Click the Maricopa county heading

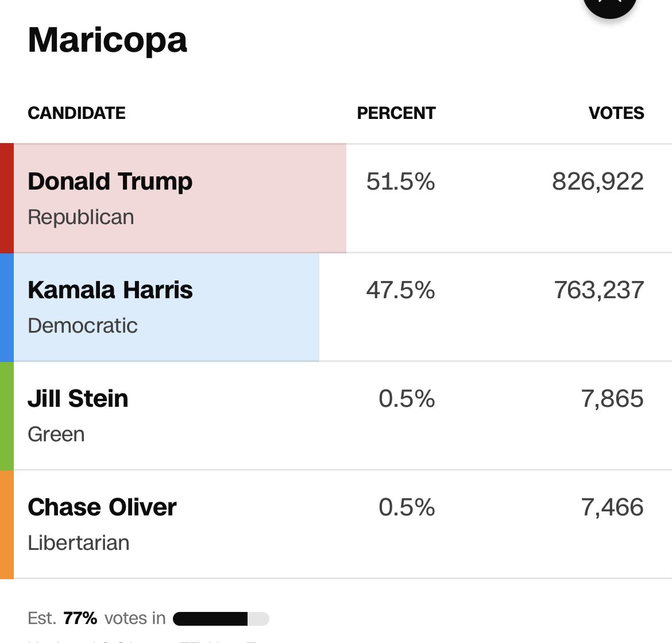point(107,40)
